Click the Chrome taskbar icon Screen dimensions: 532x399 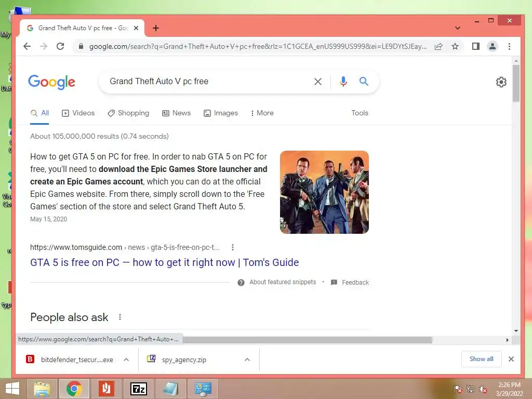click(74, 389)
